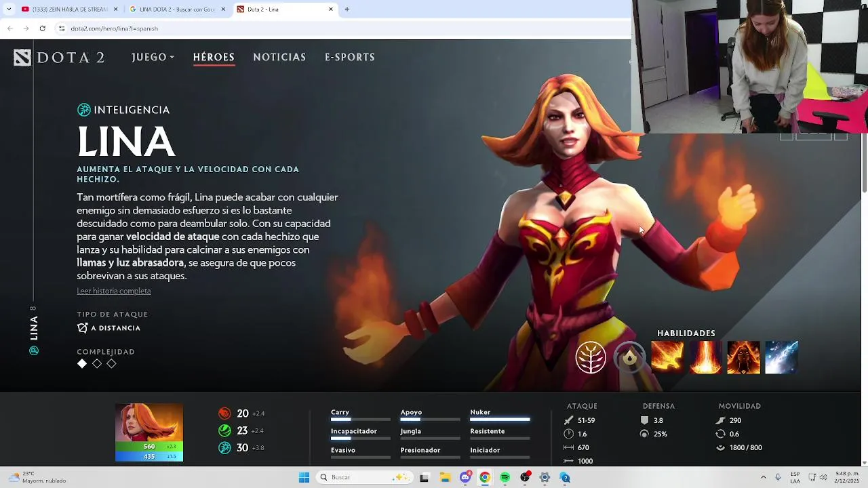Click the second complexity diamond
Screen dimensions: 868x488
pyautogui.click(x=97, y=364)
